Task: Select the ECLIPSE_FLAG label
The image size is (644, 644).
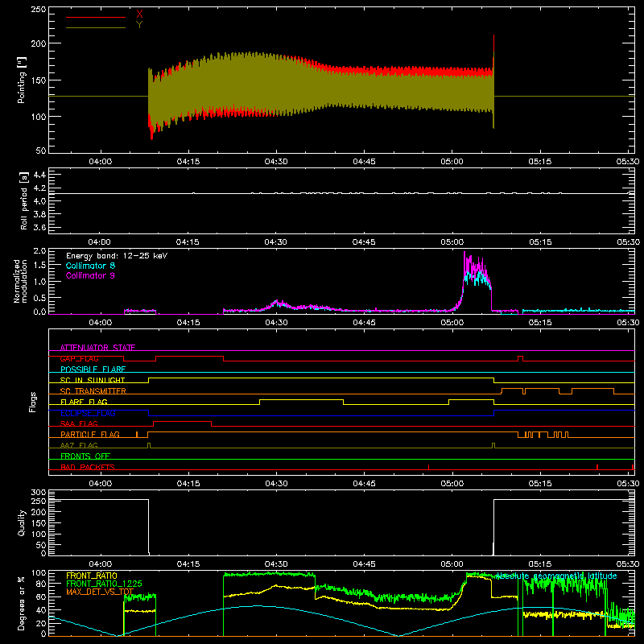Action: tap(88, 413)
